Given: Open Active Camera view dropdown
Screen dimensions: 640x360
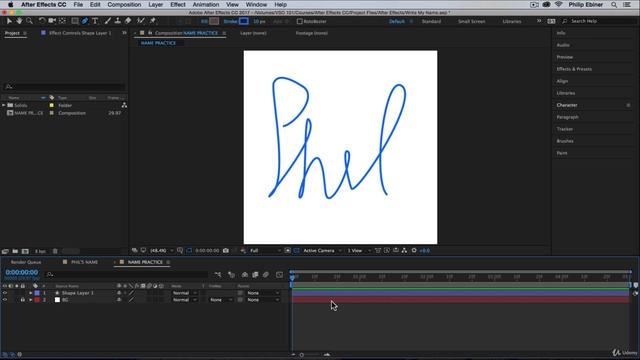Looking at the screenshot, I should coord(322,250).
